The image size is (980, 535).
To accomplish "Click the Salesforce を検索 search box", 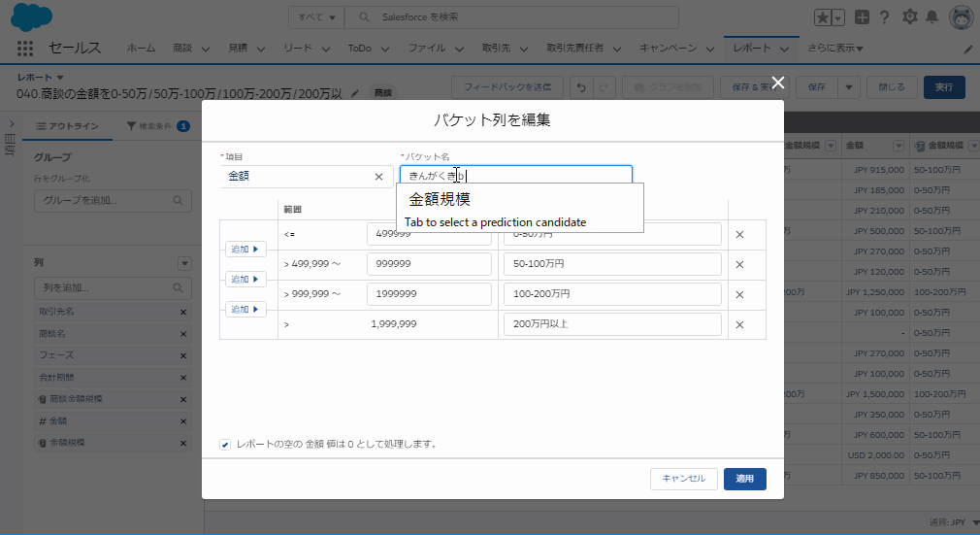I will [511, 17].
